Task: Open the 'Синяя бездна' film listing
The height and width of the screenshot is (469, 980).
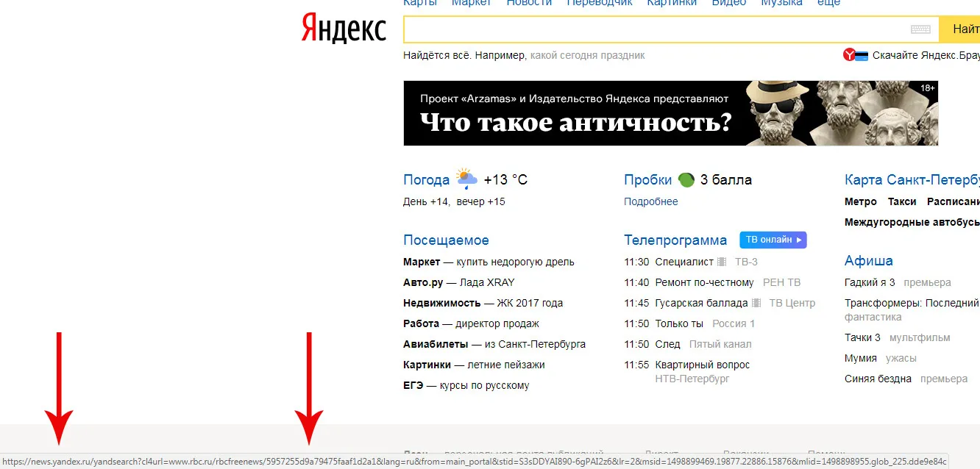Action: [878, 379]
